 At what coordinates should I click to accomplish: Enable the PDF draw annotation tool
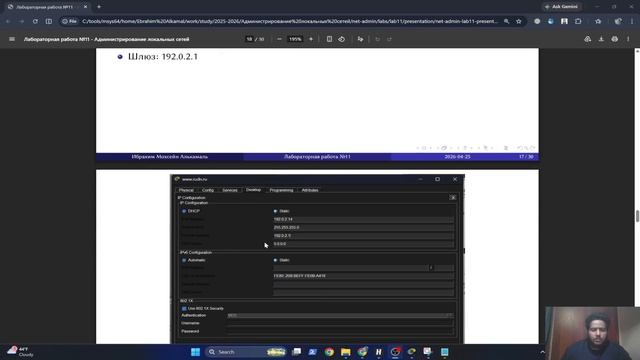point(360,39)
